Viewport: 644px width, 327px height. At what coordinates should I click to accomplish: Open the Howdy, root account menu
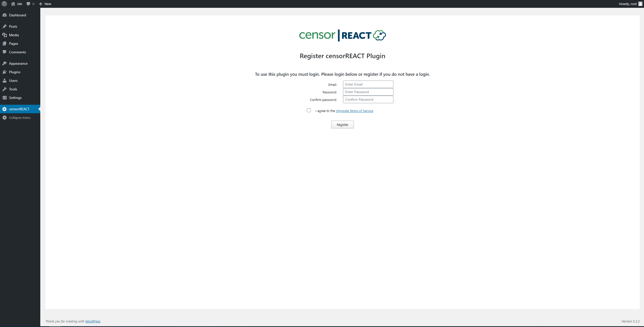pos(627,4)
